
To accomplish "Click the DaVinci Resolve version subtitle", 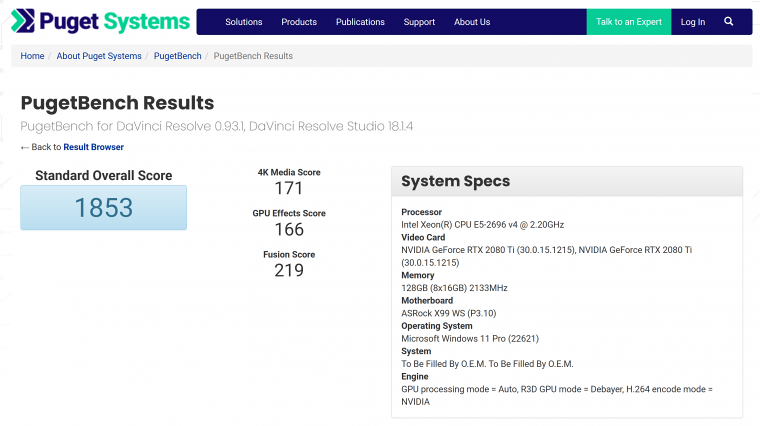I will click(217, 126).
